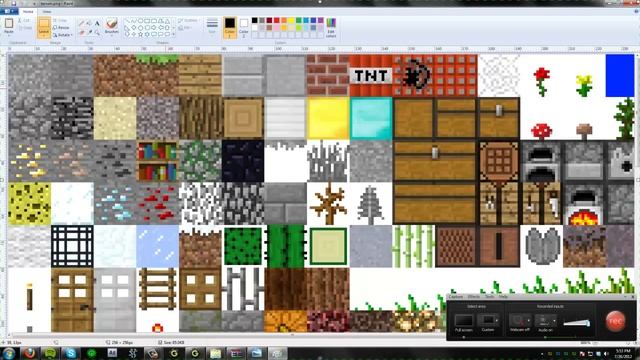Expand the Paste dropdown arrow
Viewport: 640px width, 360px height.
[x=9, y=36]
